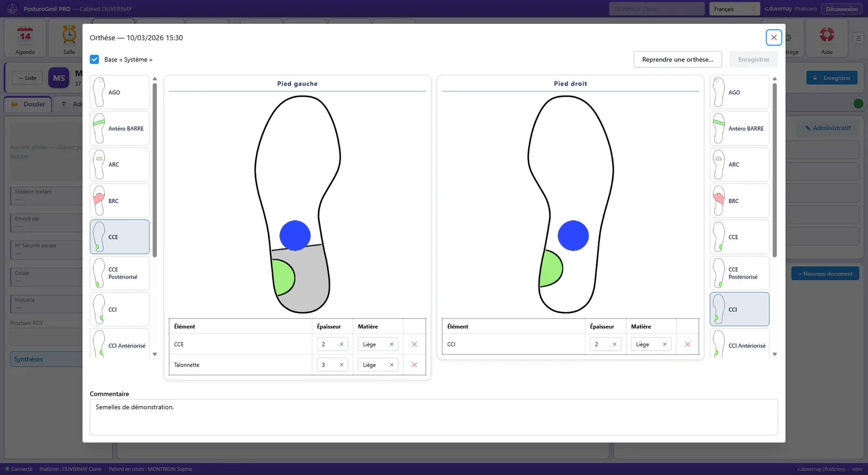The image size is (868, 475).
Task: Add CCE Postériorisé to the left foot
Action: [x=119, y=273]
